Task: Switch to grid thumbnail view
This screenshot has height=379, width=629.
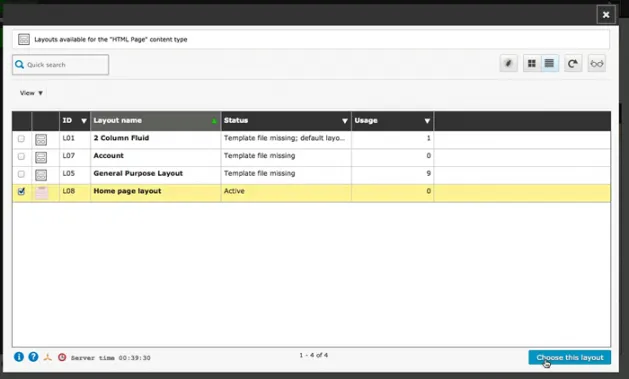Action: [x=532, y=63]
